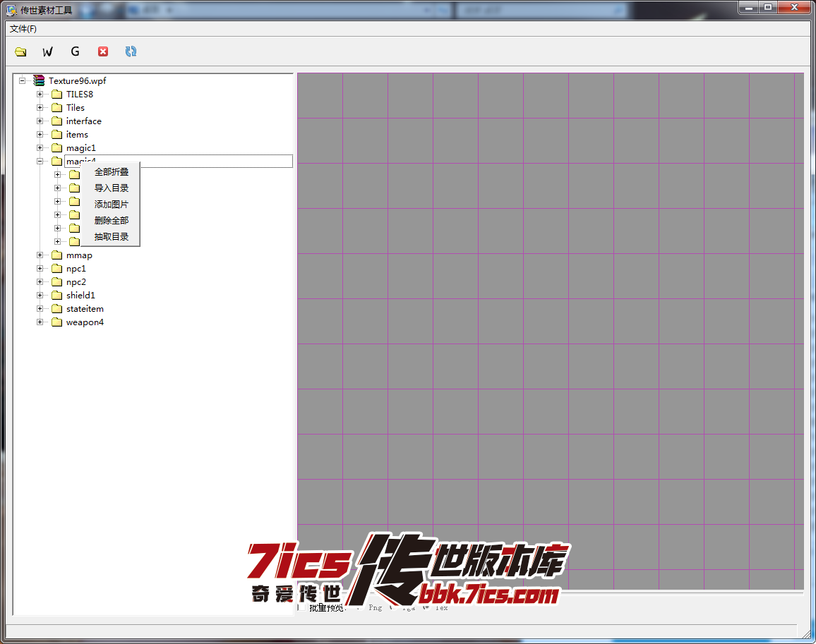The image size is (816, 644).
Task: Click the W toolbar icon
Action: tap(48, 51)
